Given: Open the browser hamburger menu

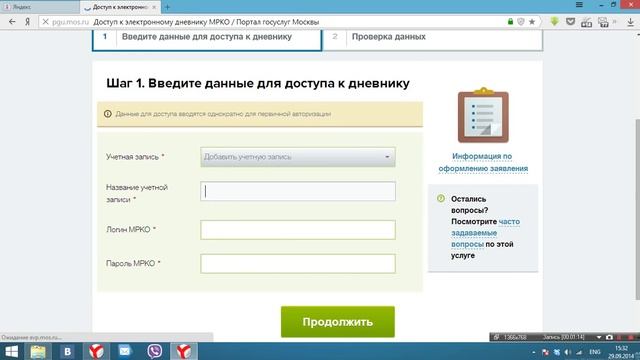Looking at the screenshot, I should tap(579, 5).
